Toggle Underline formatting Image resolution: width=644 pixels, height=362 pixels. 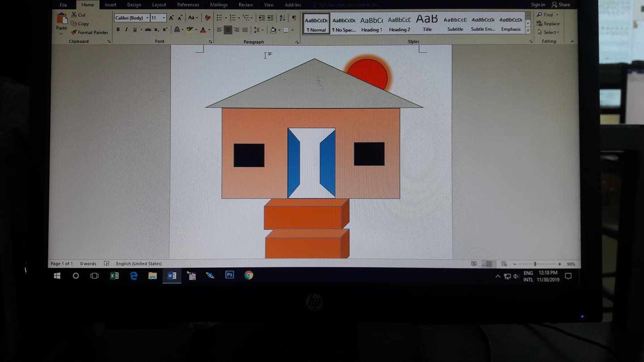[135, 29]
